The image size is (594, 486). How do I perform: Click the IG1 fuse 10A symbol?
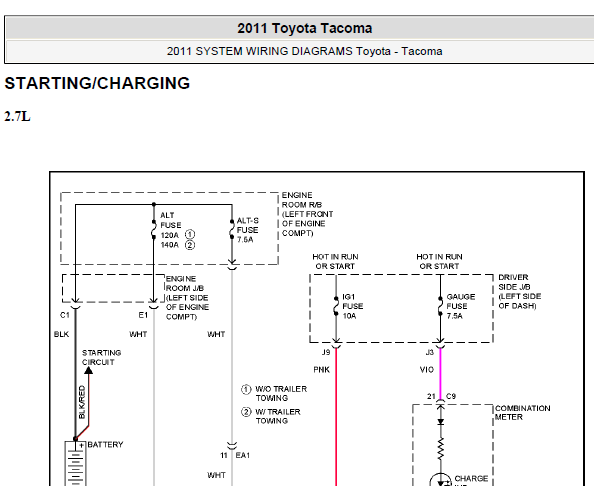[x=336, y=306]
